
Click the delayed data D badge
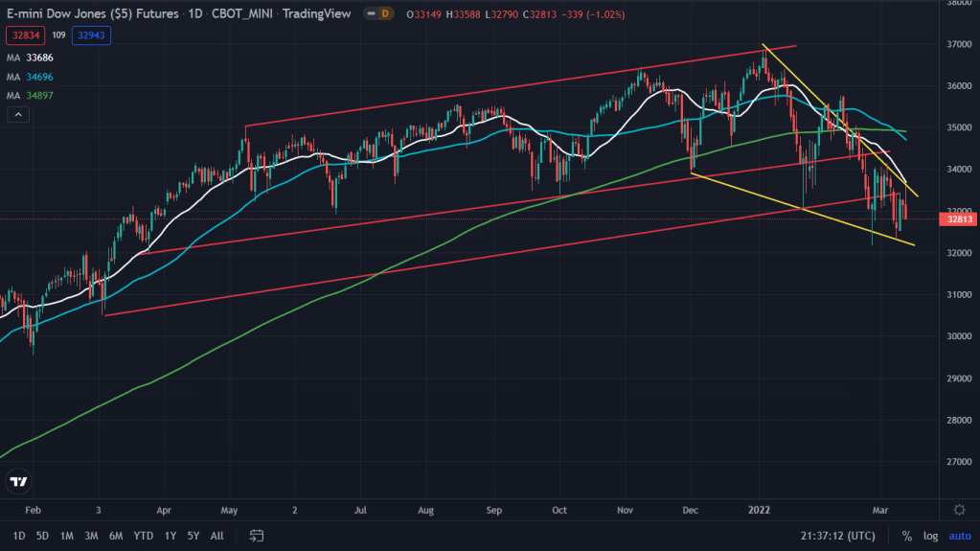(385, 14)
